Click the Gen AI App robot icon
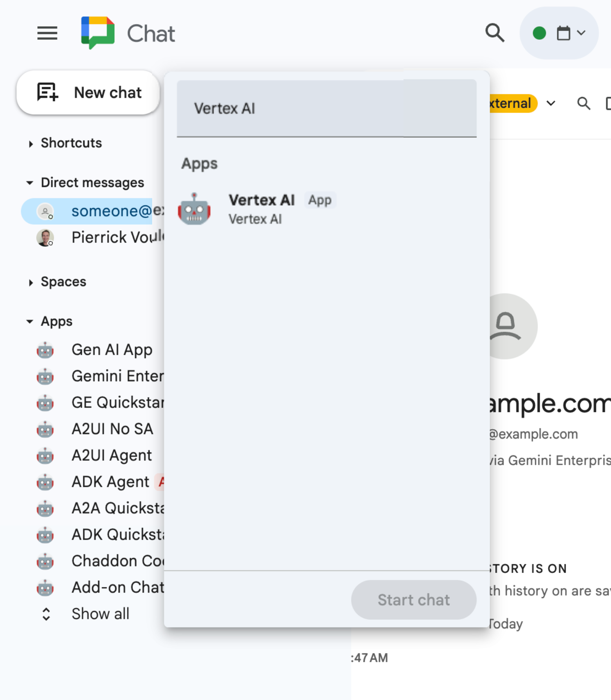The image size is (611, 700). (x=45, y=350)
